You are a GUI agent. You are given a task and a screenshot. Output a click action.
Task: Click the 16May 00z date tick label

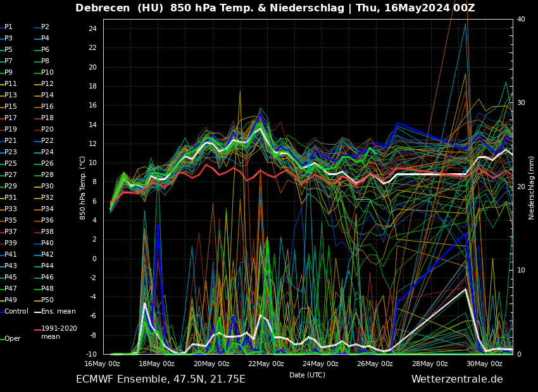point(103,364)
